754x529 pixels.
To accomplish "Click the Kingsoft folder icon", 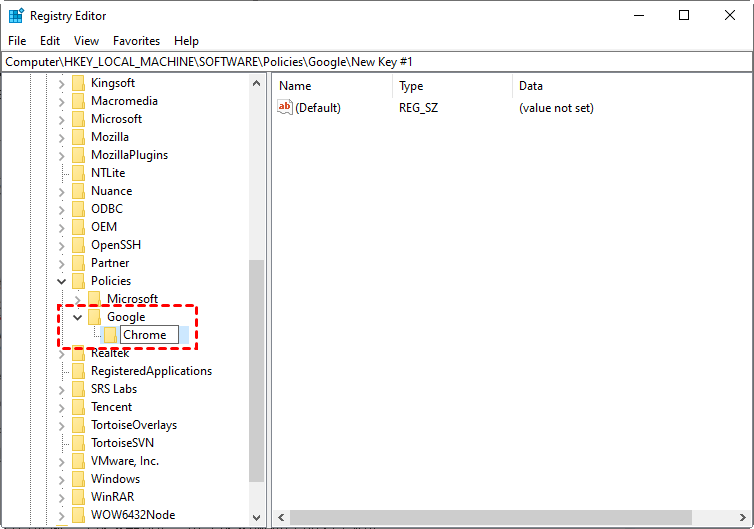I will click(78, 83).
